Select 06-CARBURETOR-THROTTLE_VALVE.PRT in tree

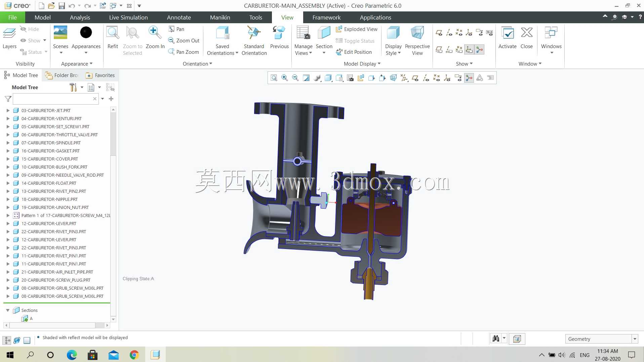(59, 135)
